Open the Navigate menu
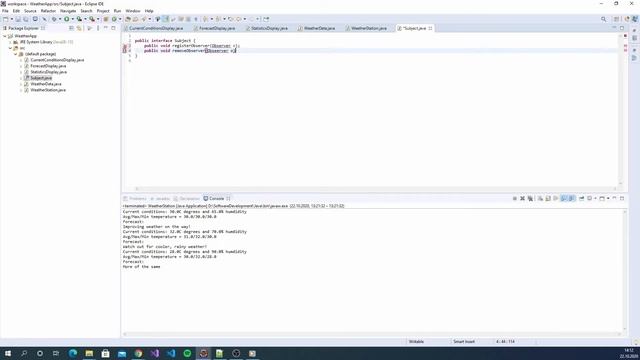 click(68, 11)
